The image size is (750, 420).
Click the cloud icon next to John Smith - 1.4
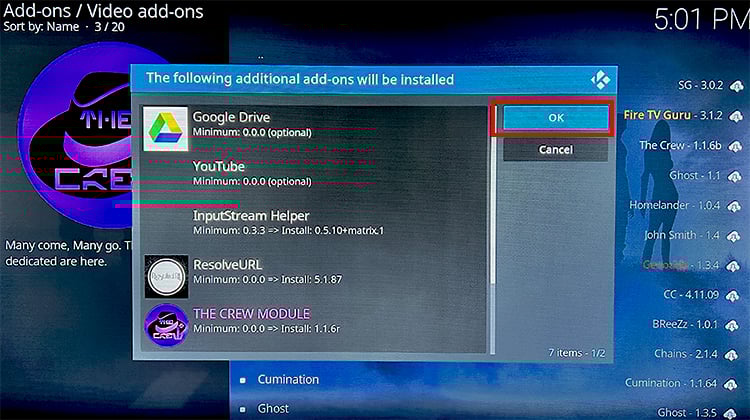click(733, 236)
